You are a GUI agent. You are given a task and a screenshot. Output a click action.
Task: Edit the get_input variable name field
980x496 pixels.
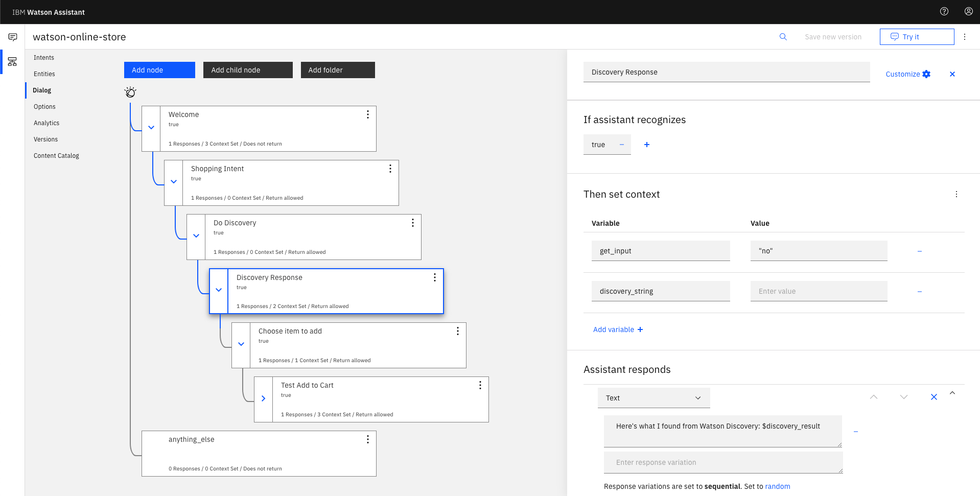click(661, 251)
